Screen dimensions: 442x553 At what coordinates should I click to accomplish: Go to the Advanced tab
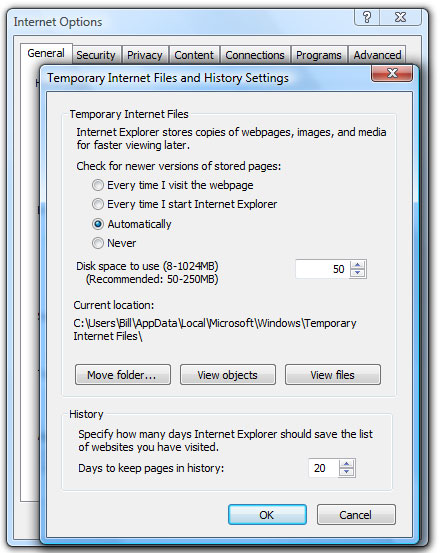coord(377,55)
